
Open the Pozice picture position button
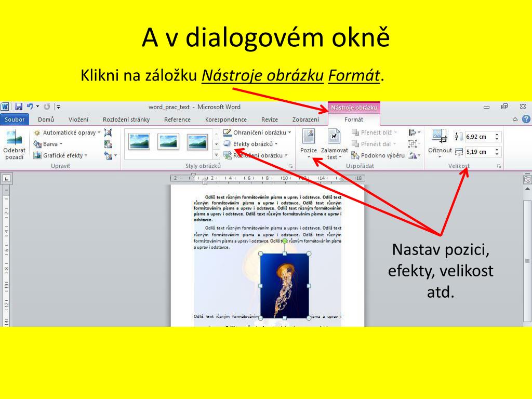[309, 144]
